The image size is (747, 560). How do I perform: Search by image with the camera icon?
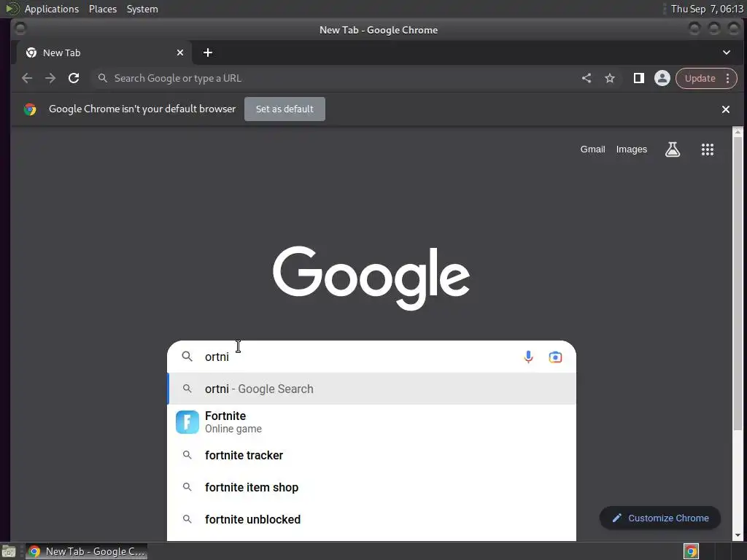555,357
